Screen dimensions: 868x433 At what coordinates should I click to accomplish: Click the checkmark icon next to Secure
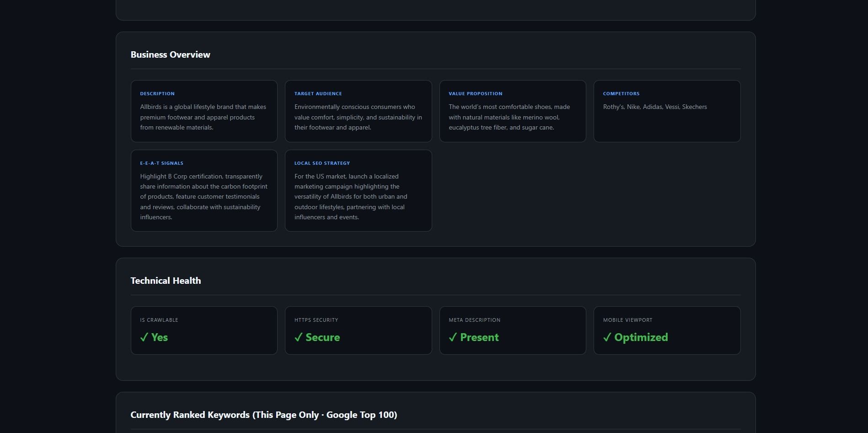click(299, 337)
